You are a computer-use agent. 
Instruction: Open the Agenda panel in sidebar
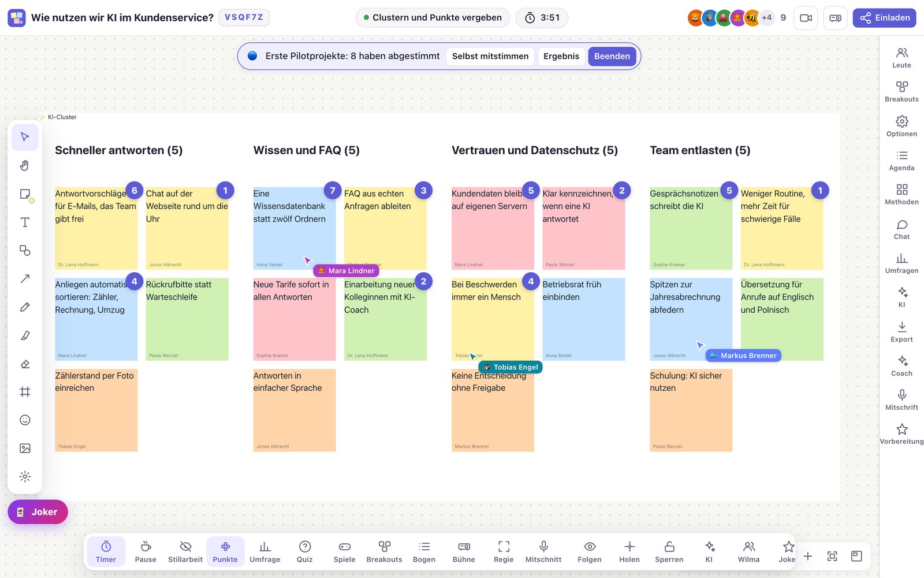click(901, 161)
